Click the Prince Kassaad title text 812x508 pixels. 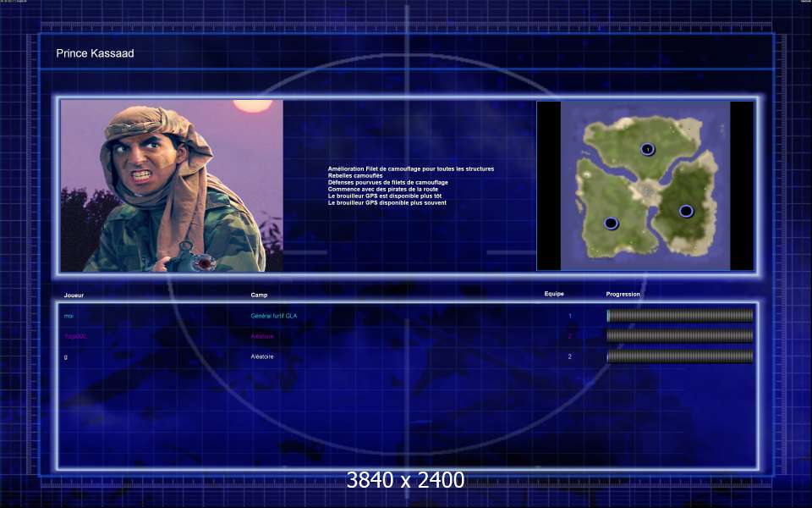pyautogui.click(x=96, y=53)
